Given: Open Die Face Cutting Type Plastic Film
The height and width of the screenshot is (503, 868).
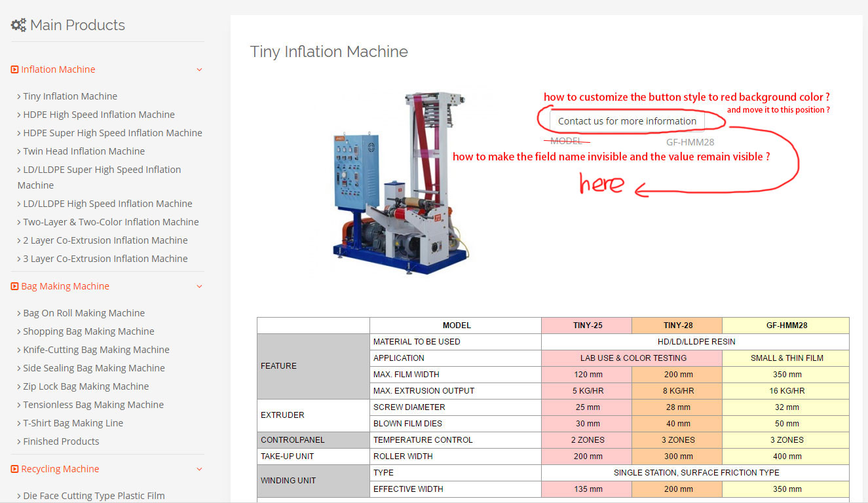Looking at the screenshot, I should pyautogui.click(x=94, y=496).
